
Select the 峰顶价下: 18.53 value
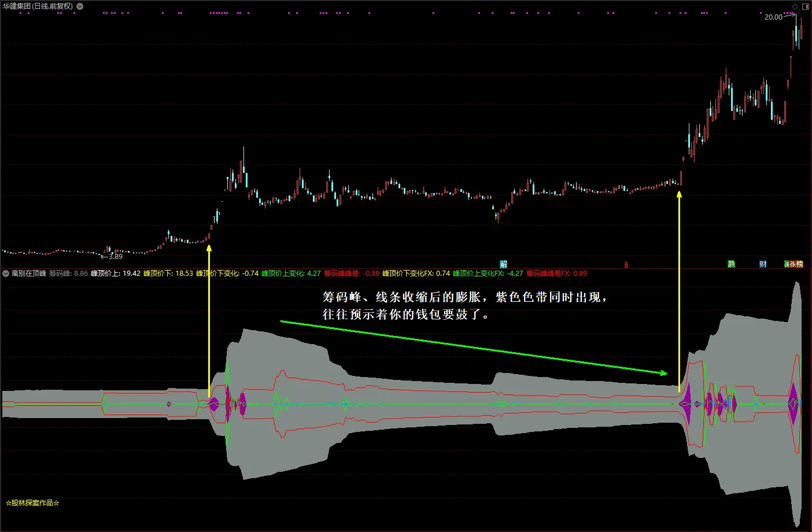[x=168, y=274]
